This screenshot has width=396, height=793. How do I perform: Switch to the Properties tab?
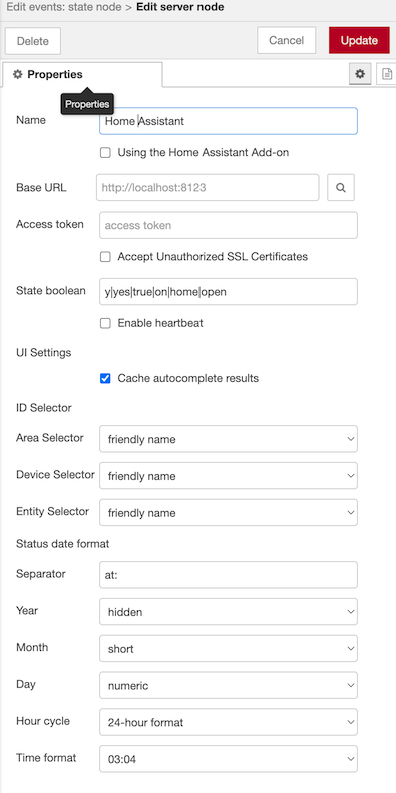tap(82, 74)
